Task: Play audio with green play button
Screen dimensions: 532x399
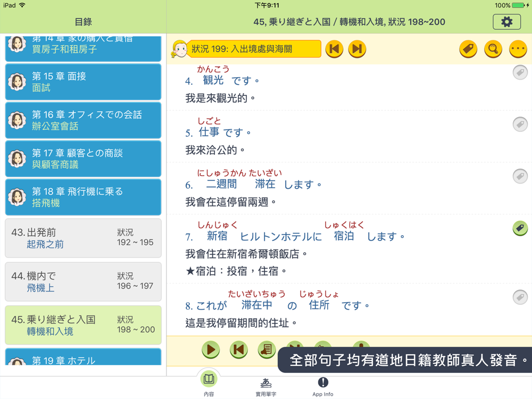Action: point(211,350)
